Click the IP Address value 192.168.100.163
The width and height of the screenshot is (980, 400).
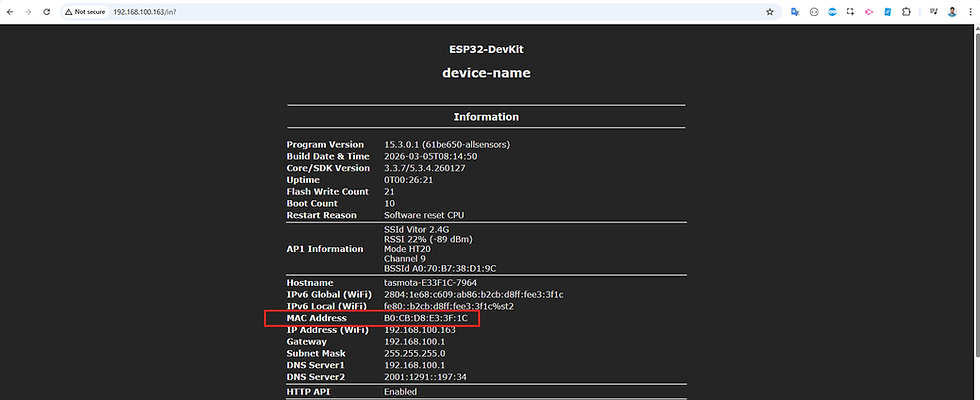tap(420, 330)
